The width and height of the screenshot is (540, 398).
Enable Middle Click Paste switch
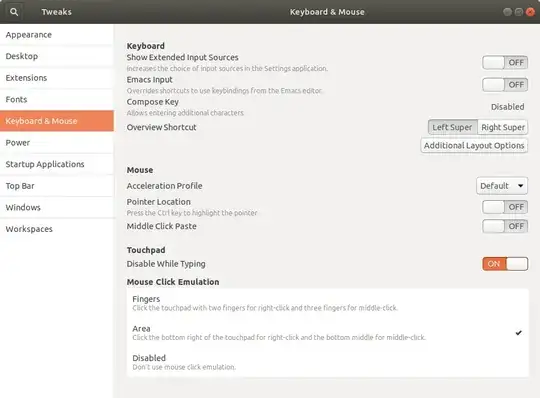[x=505, y=226]
